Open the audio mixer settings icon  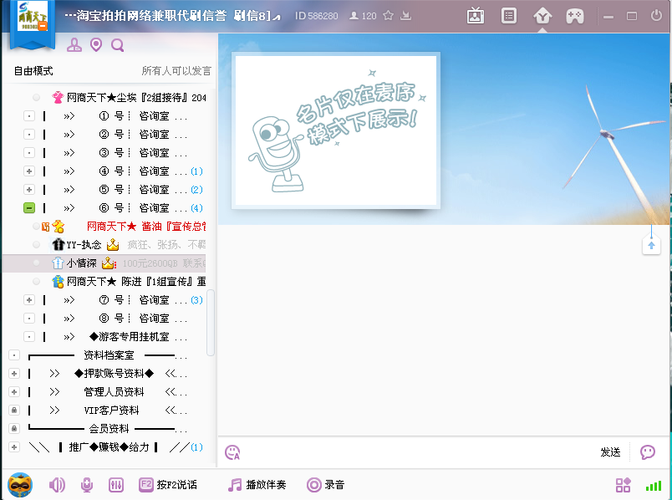point(116,485)
